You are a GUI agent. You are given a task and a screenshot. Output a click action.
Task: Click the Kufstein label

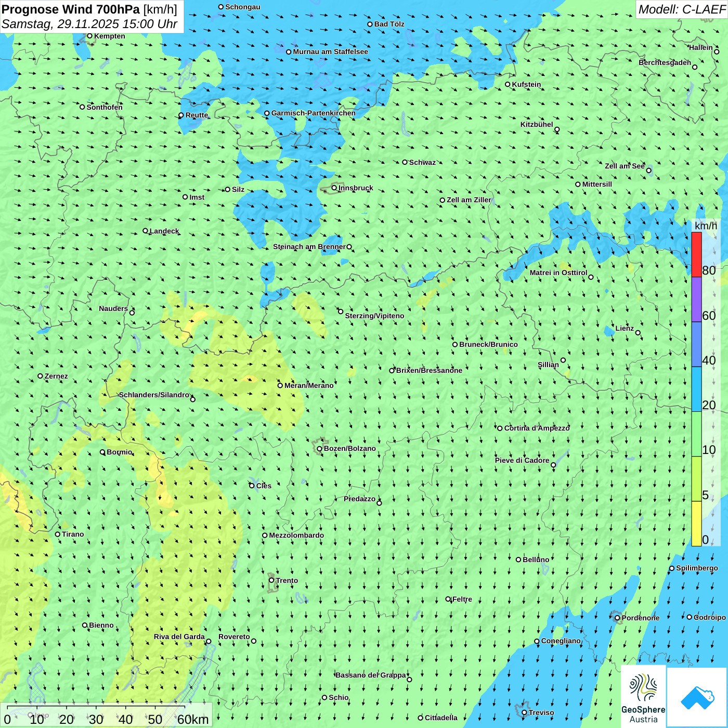pyautogui.click(x=526, y=84)
